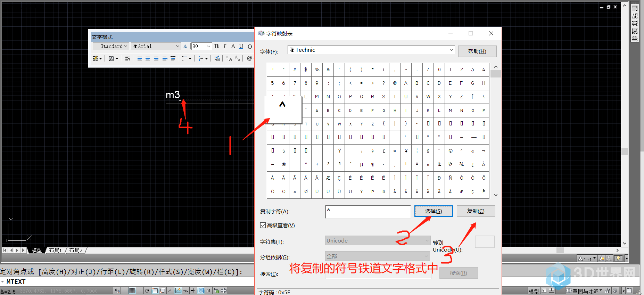Apply distributed text alignment
Image resolution: width=644 pixels, height=295 pixels.
pyautogui.click(x=173, y=58)
